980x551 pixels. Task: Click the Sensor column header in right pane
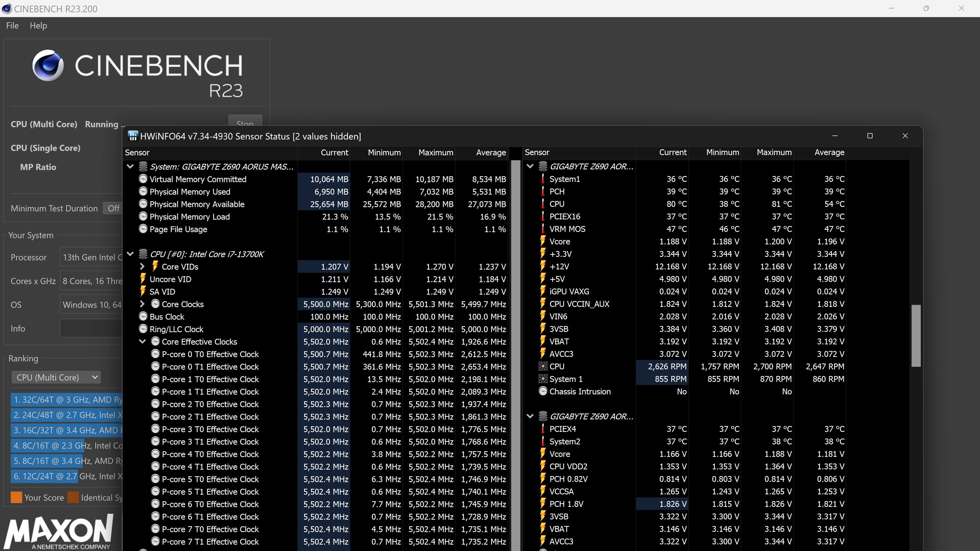pyautogui.click(x=579, y=152)
